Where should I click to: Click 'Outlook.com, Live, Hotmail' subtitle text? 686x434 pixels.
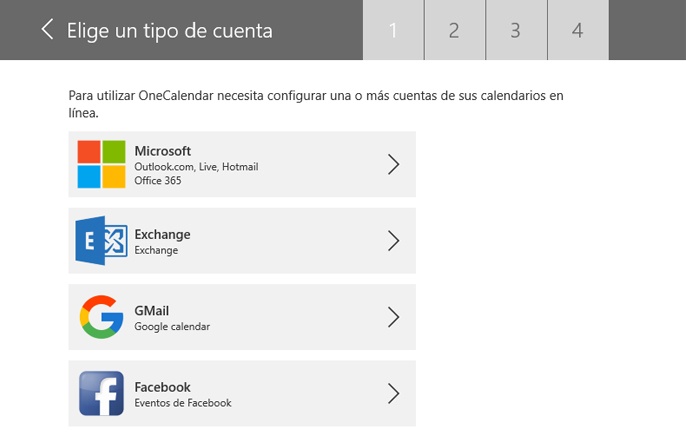coord(196,167)
